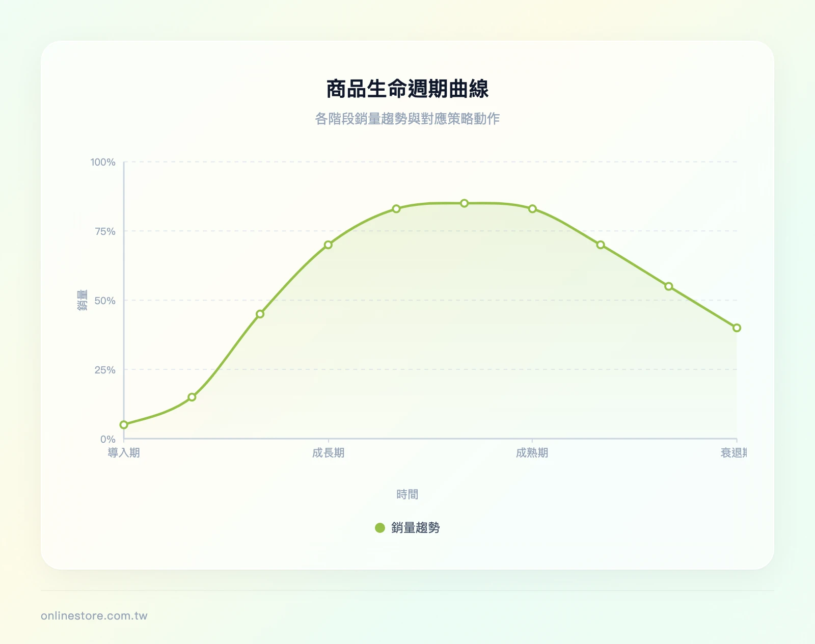Select the 70% data point above 成長期
The width and height of the screenshot is (815, 644).
click(328, 245)
